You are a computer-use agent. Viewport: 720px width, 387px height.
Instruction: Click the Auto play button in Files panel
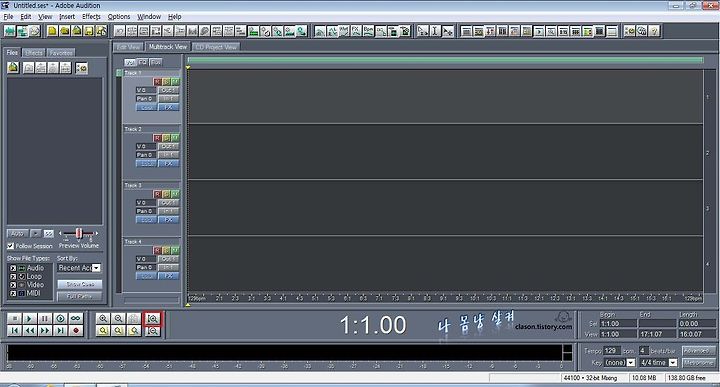(x=17, y=234)
